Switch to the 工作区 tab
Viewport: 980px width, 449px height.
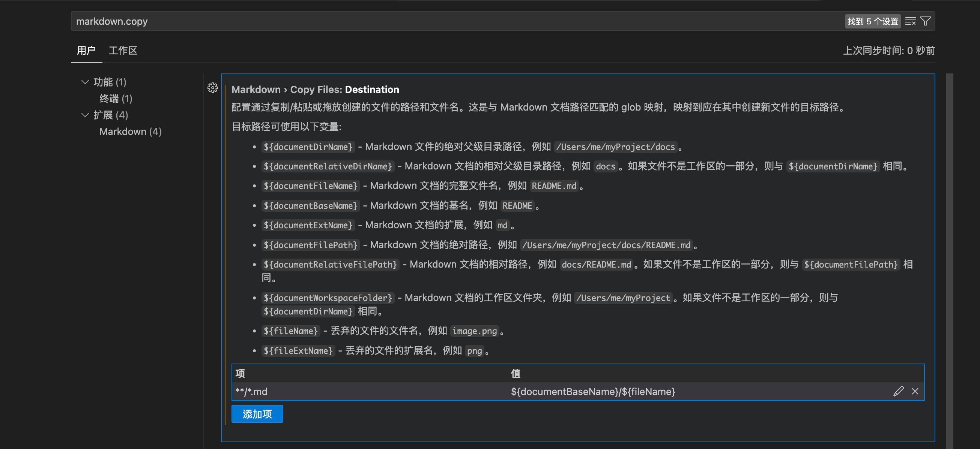click(x=122, y=51)
